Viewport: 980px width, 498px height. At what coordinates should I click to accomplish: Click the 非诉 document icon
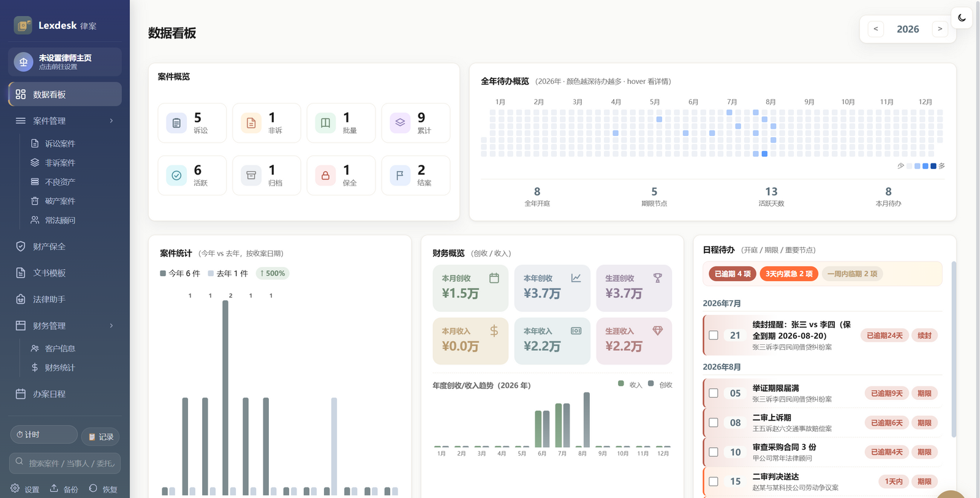(x=251, y=123)
